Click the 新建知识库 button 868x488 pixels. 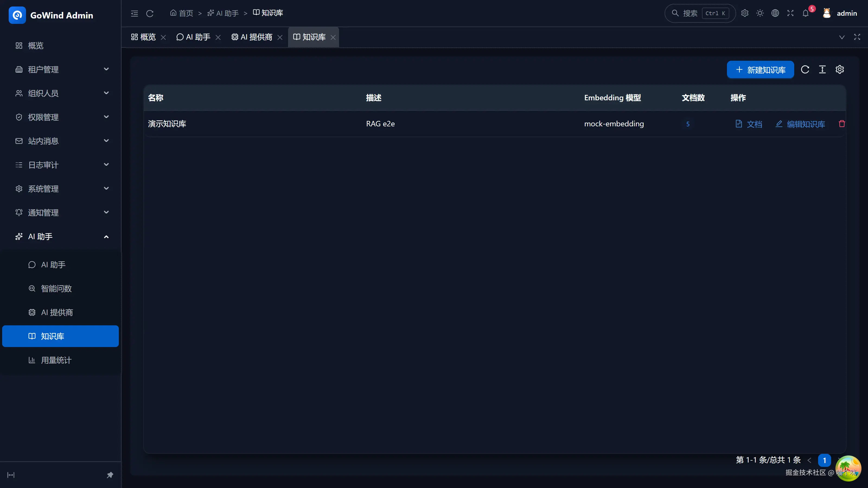pyautogui.click(x=760, y=70)
